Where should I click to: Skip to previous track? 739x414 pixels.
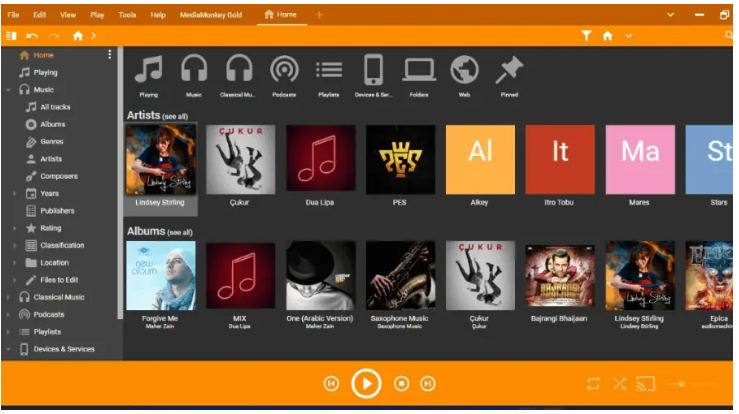pyautogui.click(x=331, y=384)
